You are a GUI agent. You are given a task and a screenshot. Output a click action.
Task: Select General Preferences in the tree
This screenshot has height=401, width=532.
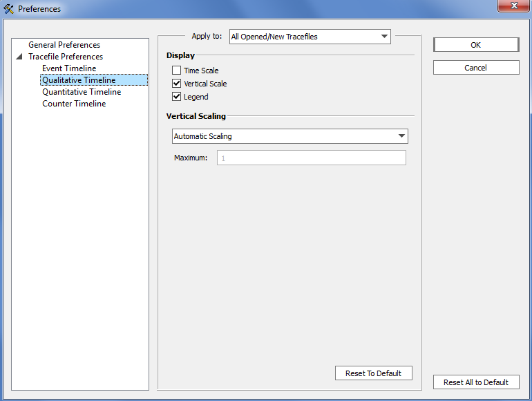point(64,45)
